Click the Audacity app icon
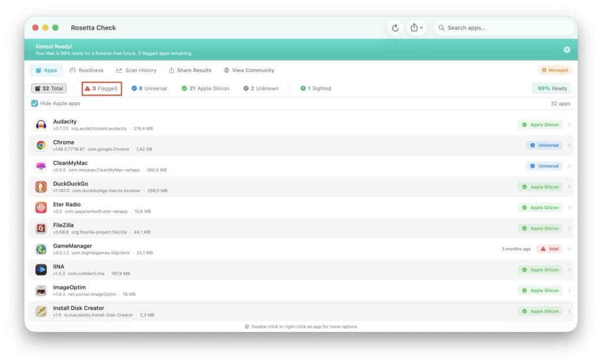This screenshot has height=364, width=602. [41, 124]
